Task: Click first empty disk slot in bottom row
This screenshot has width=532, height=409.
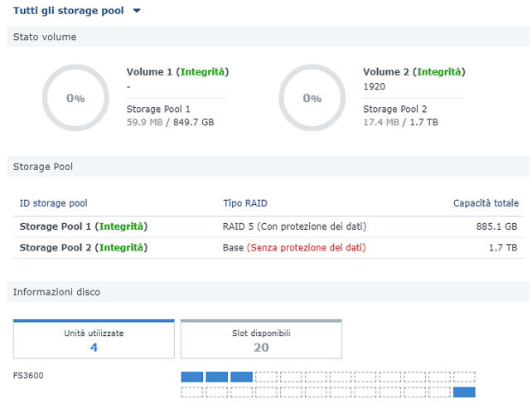Action: coord(191,392)
